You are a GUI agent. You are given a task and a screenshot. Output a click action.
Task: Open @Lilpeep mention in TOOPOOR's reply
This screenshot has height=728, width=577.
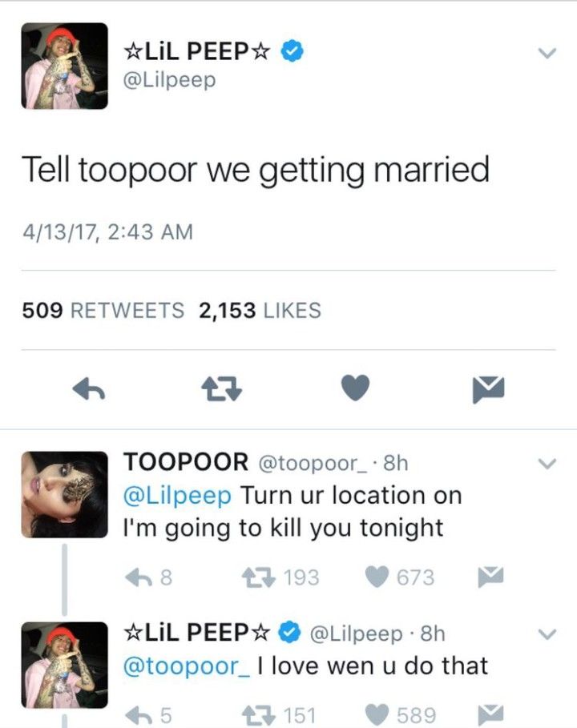(x=177, y=496)
